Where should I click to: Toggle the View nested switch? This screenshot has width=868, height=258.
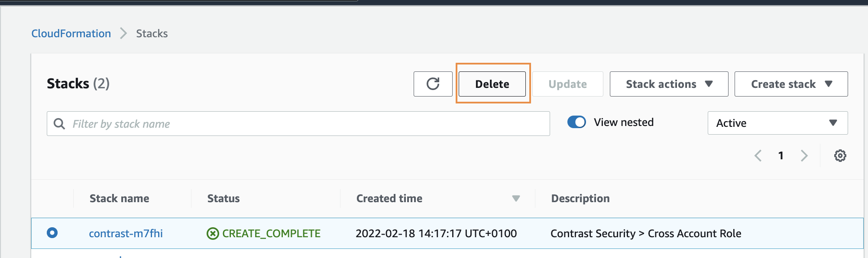[577, 123]
